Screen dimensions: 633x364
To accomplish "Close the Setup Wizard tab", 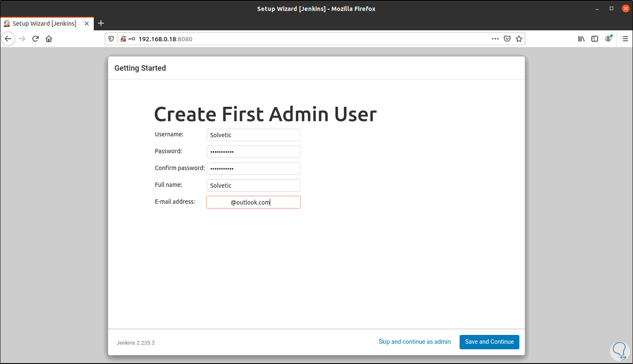I will point(86,24).
